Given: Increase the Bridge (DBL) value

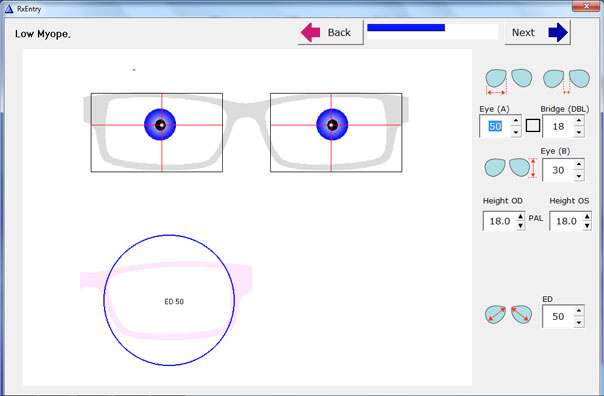Looking at the screenshot, I should click(579, 121).
